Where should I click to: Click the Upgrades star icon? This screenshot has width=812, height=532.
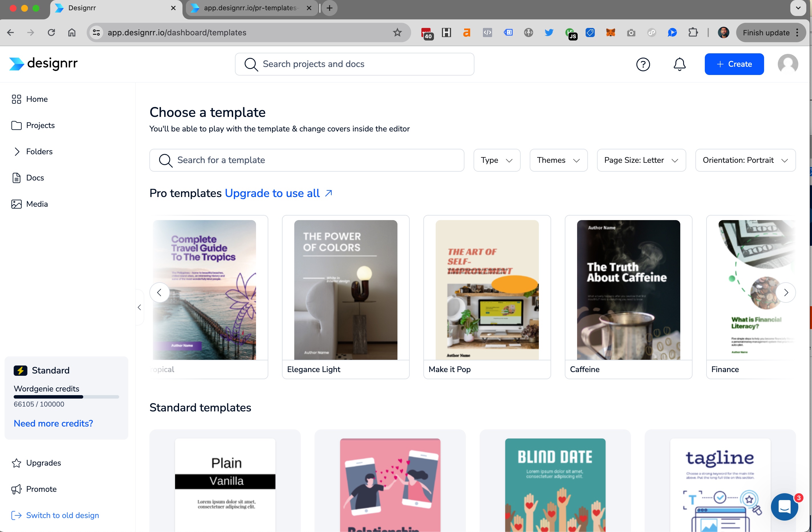pos(16,463)
